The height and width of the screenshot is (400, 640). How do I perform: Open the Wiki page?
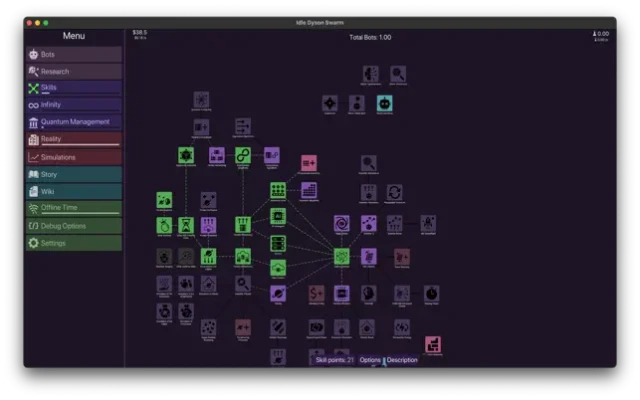pyautogui.click(x=74, y=191)
